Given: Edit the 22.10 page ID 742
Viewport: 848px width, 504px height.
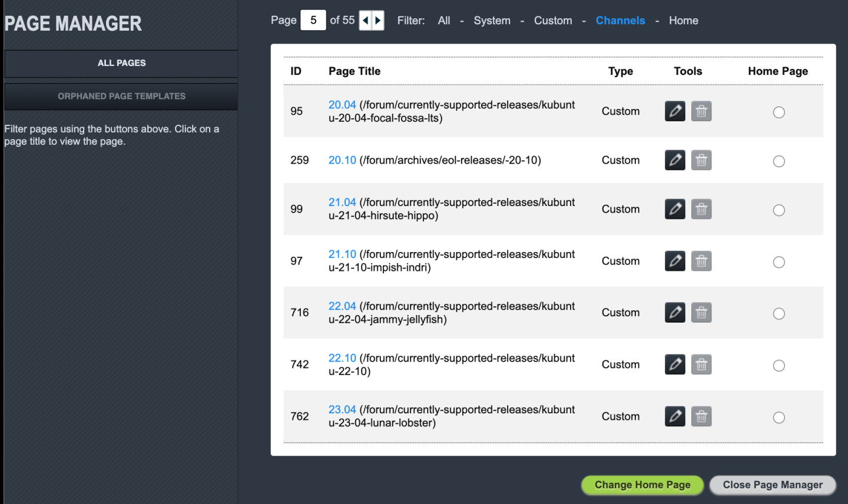Looking at the screenshot, I should click(675, 364).
